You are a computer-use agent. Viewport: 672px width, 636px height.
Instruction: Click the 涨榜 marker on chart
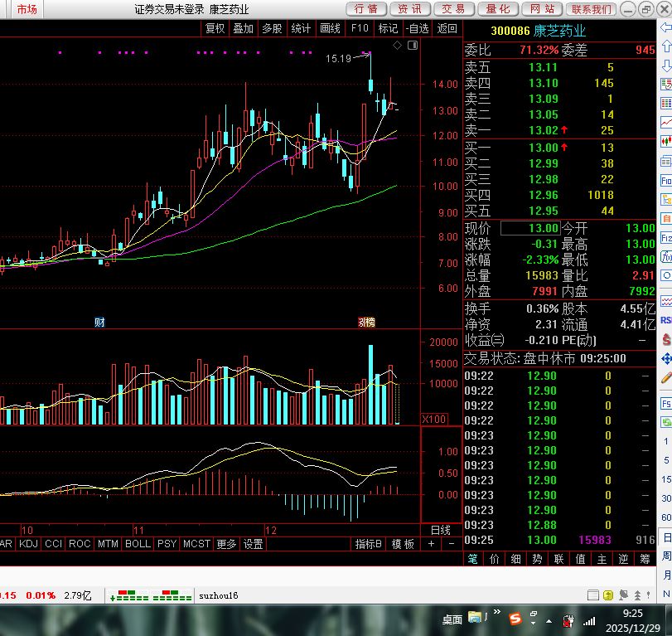[366, 322]
